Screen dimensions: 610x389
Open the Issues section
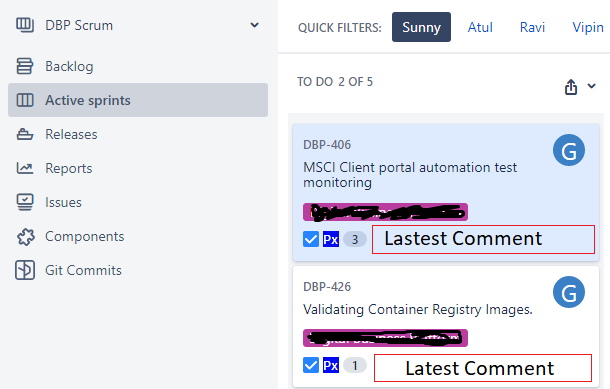[x=63, y=202]
